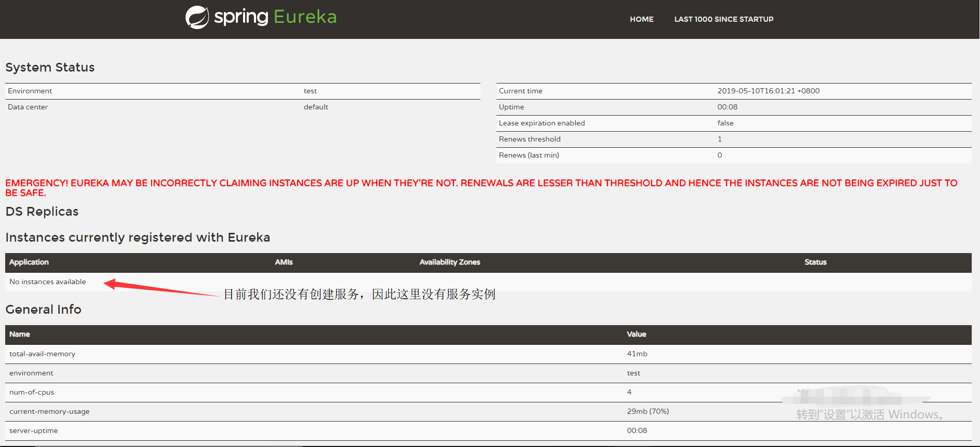Click the Renews threshold label
Viewport: 980px width, 447px height.
(x=529, y=139)
